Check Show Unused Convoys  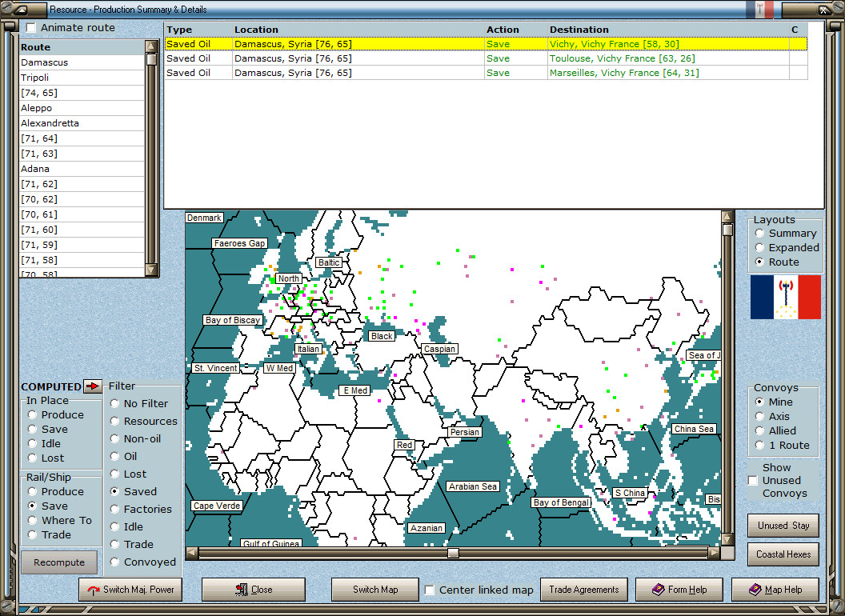point(753,480)
